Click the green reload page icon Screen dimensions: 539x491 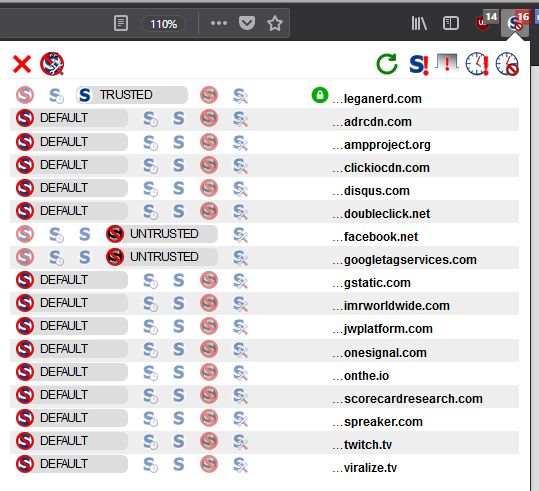[x=387, y=64]
